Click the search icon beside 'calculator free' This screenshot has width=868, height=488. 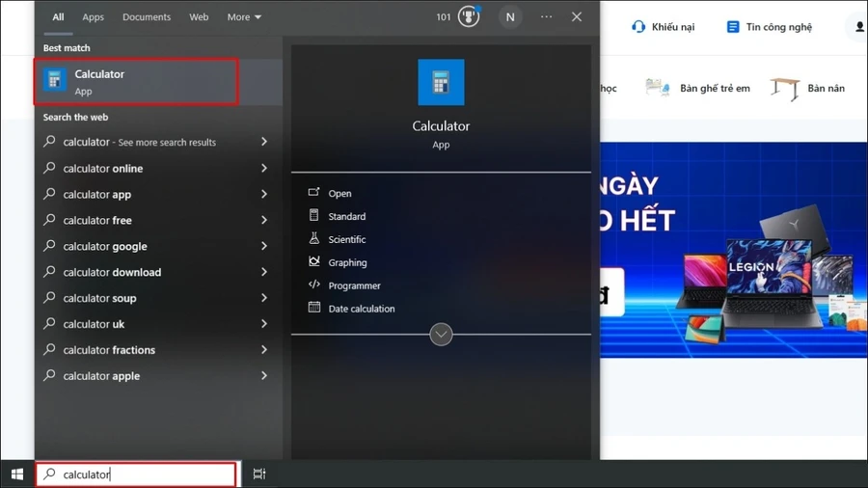49,219
